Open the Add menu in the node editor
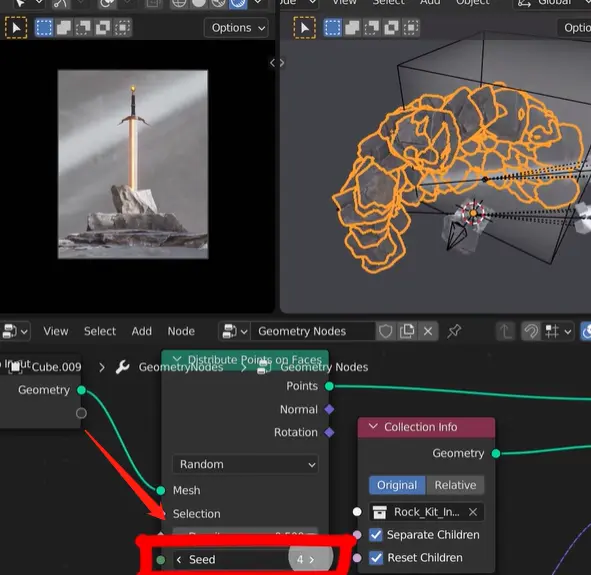 [x=142, y=332]
